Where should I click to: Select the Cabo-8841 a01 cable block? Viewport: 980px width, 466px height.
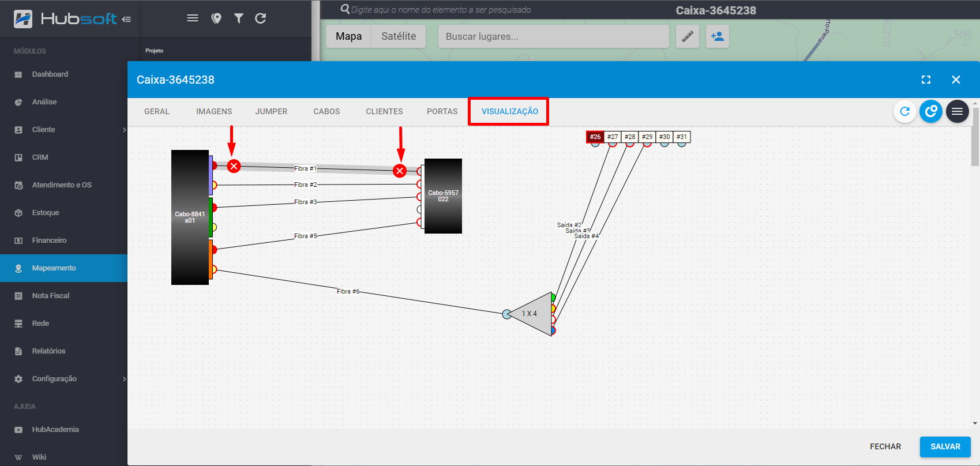point(190,217)
